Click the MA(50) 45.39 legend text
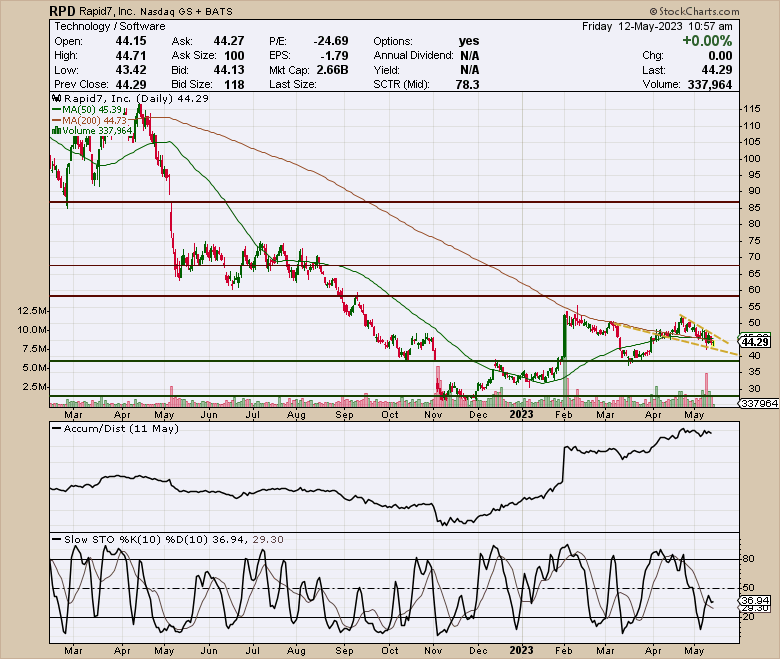The height and width of the screenshot is (659, 780). pos(92,109)
